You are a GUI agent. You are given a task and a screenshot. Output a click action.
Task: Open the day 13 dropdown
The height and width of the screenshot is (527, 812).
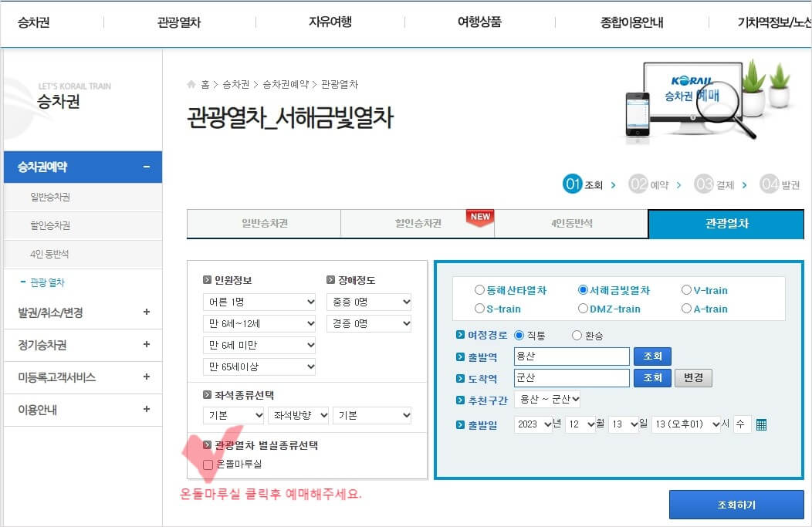pos(624,424)
